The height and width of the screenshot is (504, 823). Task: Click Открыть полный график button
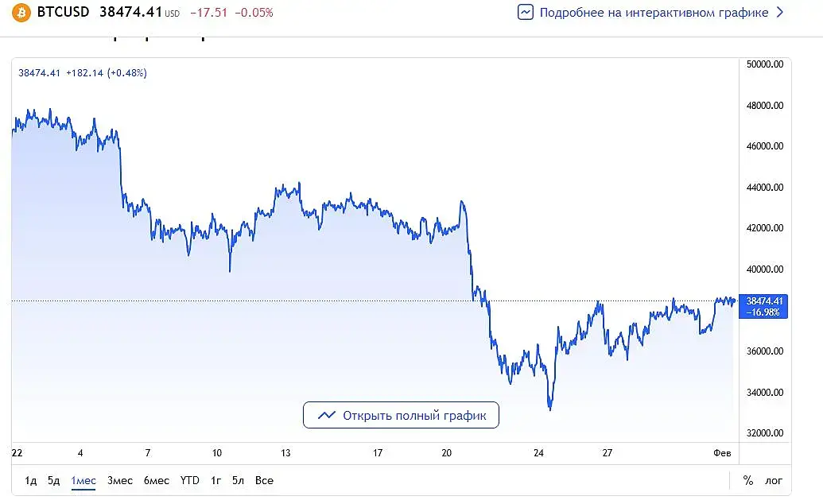point(401,415)
